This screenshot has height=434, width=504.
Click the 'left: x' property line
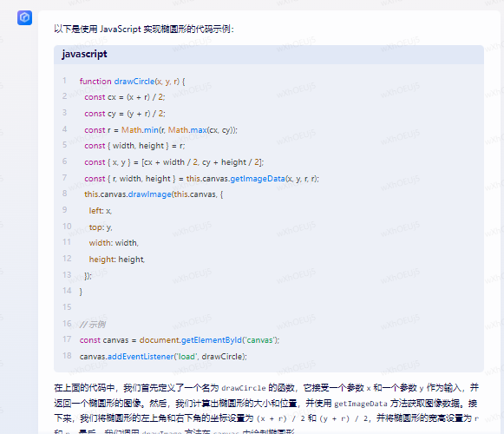(x=101, y=211)
